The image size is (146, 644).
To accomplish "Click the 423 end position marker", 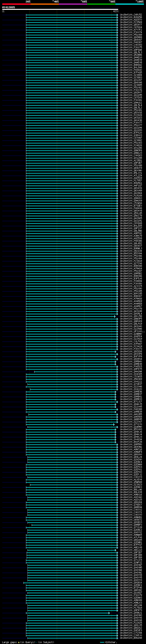I will pos(115,11).
